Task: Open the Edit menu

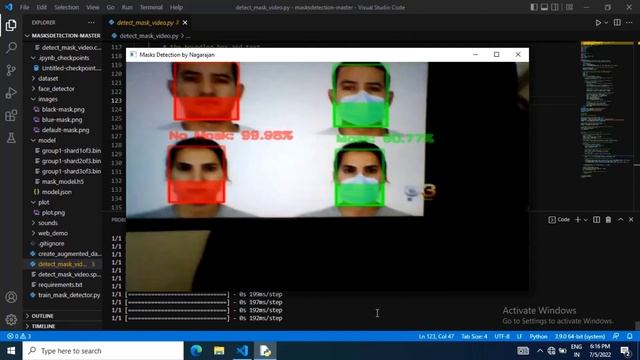Action: pyautogui.click(x=42, y=7)
